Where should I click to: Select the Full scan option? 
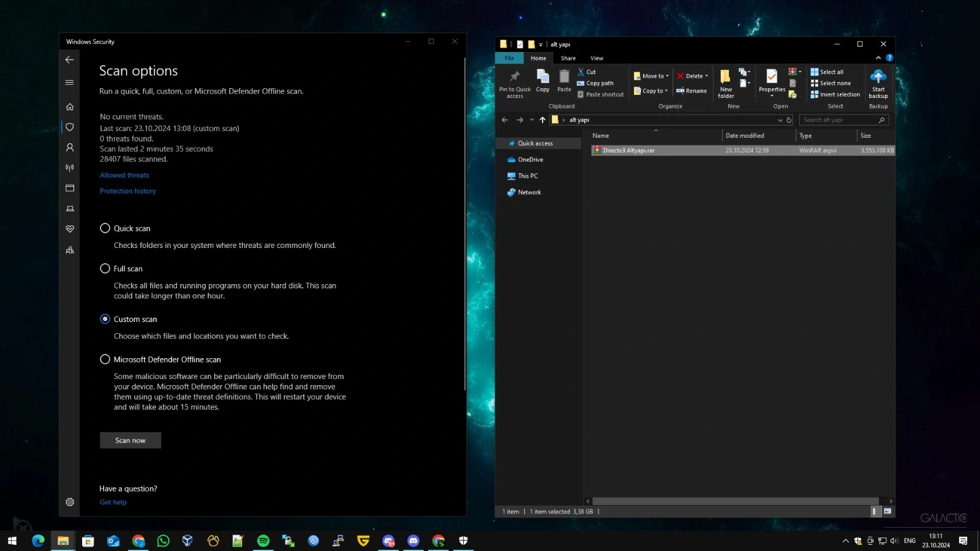(x=105, y=269)
